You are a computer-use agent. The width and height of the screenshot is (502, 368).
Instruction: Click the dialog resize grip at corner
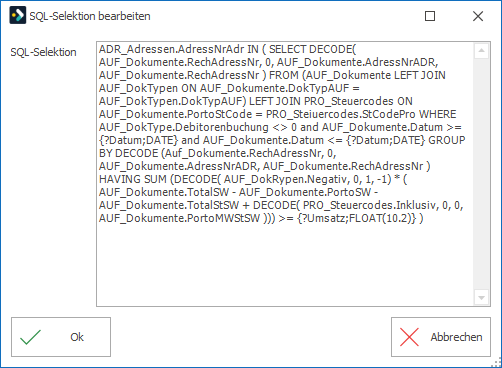tap(497, 363)
